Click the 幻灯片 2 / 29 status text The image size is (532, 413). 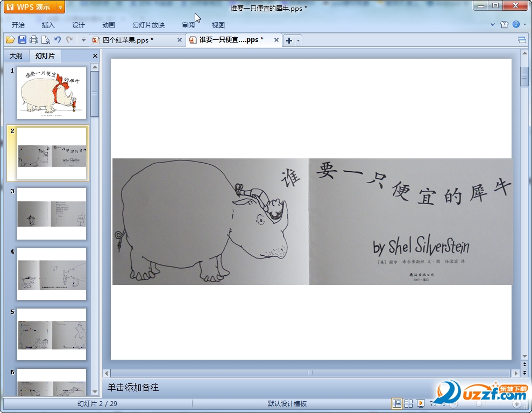[x=97, y=404]
